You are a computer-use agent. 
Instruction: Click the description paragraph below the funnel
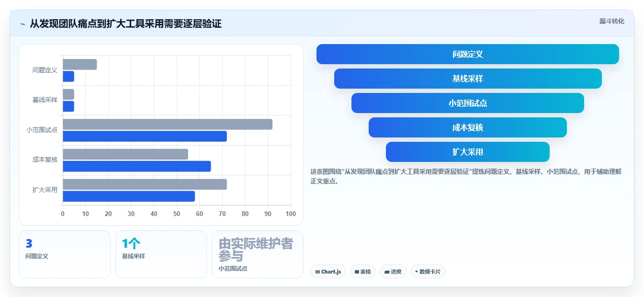point(466,176)
